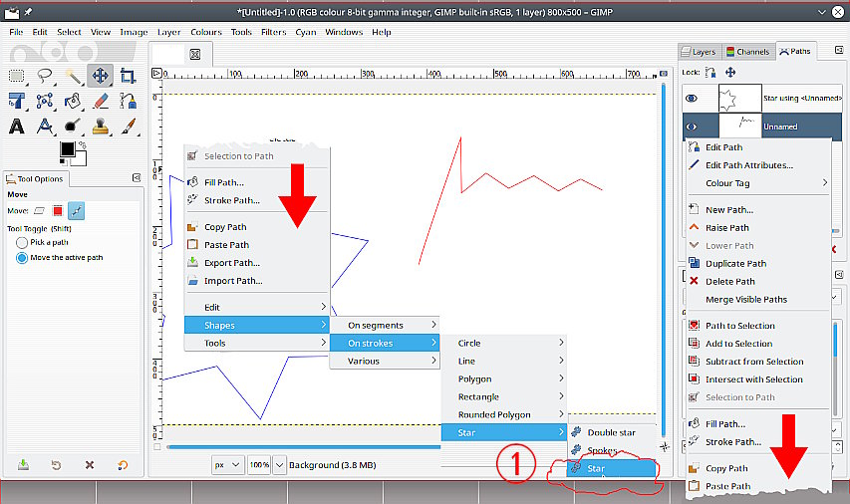The image size is (850, 504).
Task: Select the 'Pick a path' radio option
Action: pos(22,242)
